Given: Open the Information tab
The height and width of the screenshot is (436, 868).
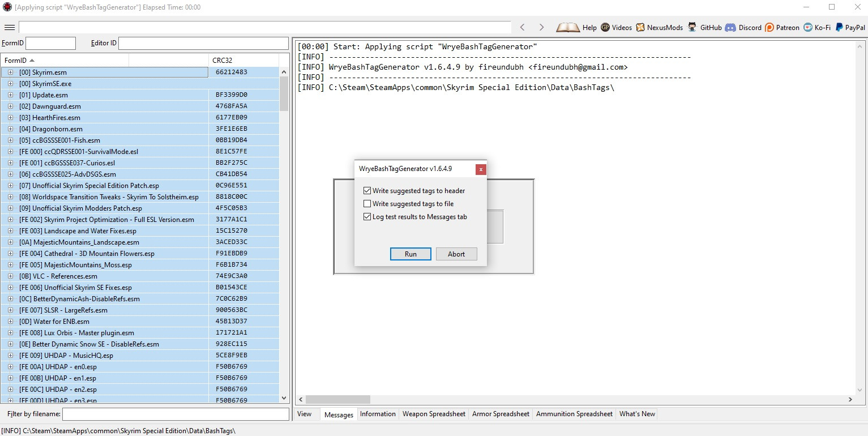Looking at the screenshot, I should (x=378, y=414).
